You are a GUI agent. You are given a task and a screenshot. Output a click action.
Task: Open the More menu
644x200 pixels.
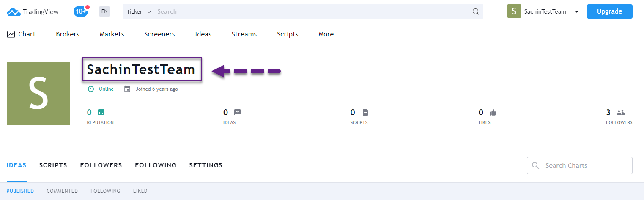point(326,34)
